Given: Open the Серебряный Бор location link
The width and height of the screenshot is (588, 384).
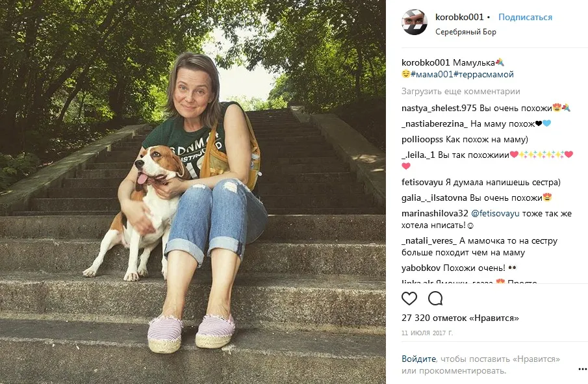Looking at the screenshot, I should (465, 32).
